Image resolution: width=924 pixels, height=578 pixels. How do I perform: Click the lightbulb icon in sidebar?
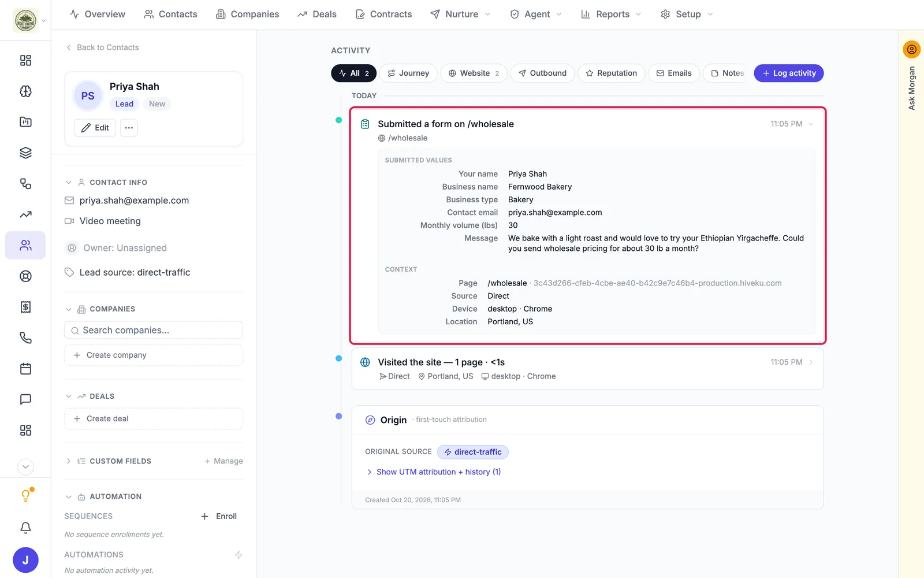point(25,495)
